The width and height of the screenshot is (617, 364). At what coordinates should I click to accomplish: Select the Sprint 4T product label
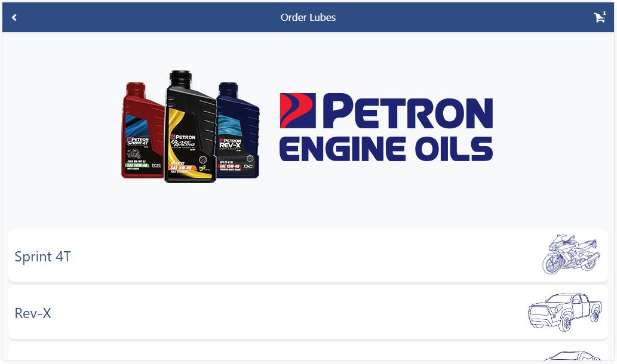[42, 257]
